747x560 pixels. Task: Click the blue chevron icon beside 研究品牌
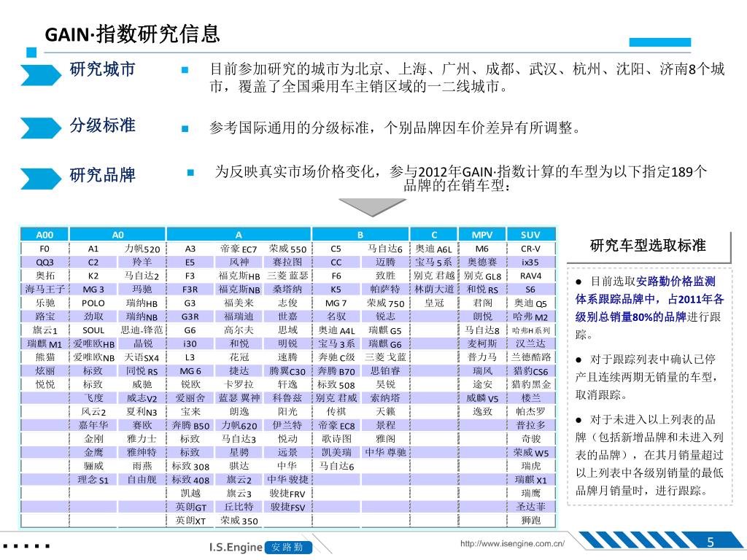(x=41, y=179)
